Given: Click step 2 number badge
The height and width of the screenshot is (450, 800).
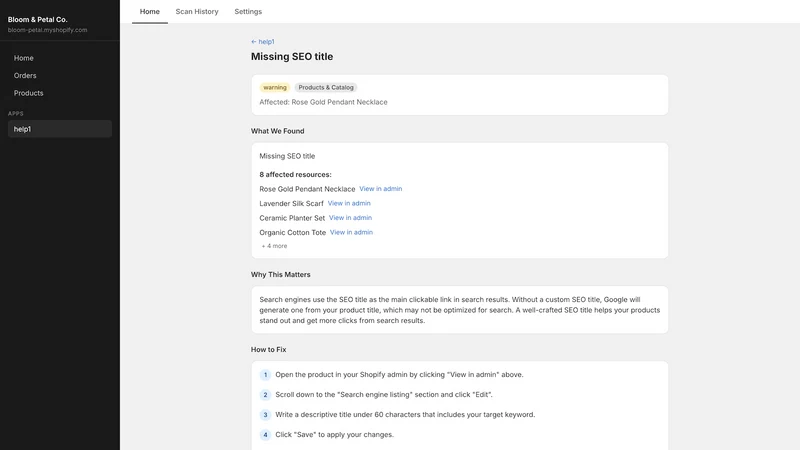Looking at the screenshot, I should [x=265, y=394].
